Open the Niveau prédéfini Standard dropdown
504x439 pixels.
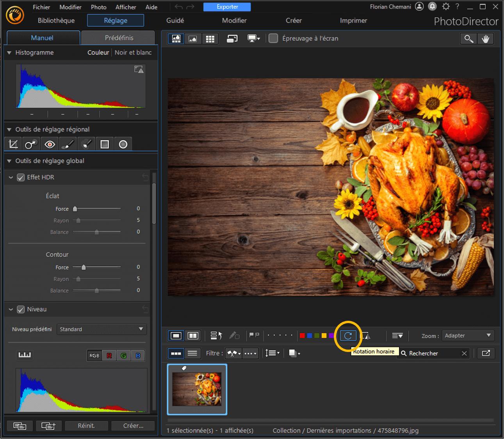[102, 329]
